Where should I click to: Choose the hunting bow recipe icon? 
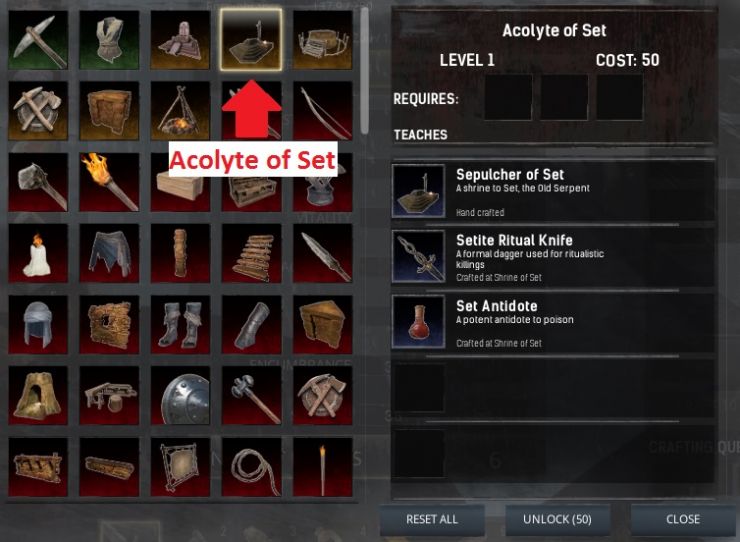[x=323, y=111]
